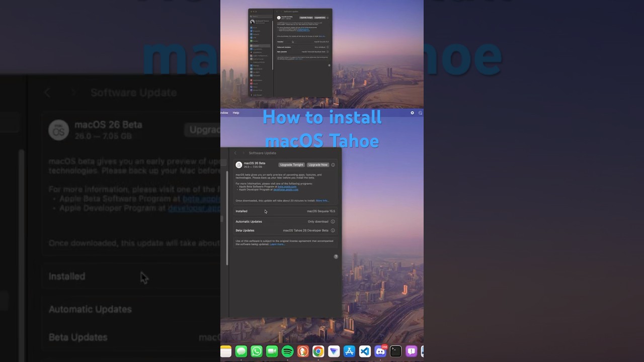Click the 'macOS 26 Beta' title in larger window
The image size is (644, 362).
(x=255, y=163)
